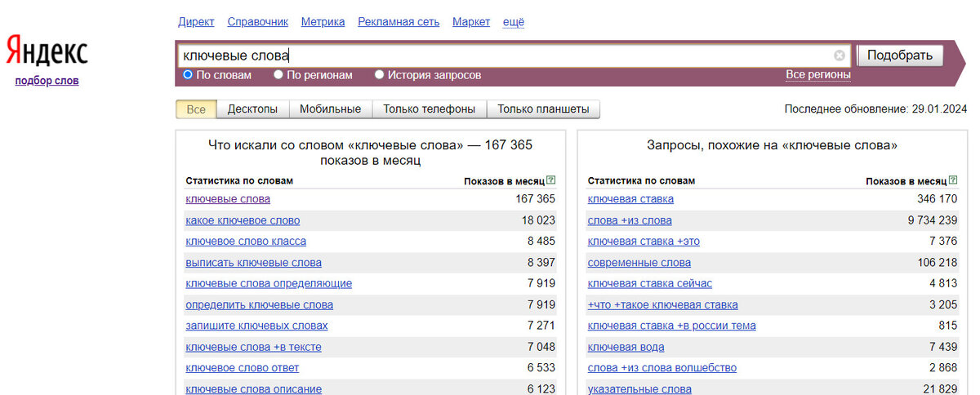Select the 'По словам' radio button

(x=188, y=75)
